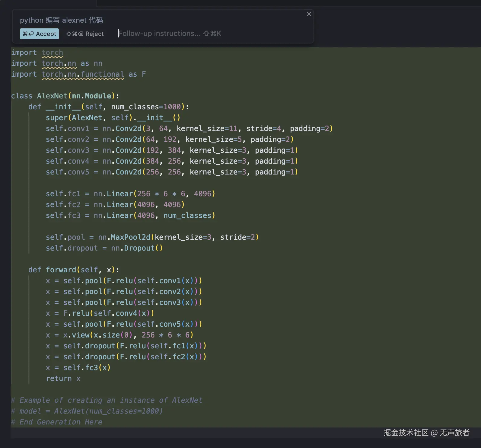Select self.pool MaxPool2d line
This screenshot has width=481, height=448.
152,237
